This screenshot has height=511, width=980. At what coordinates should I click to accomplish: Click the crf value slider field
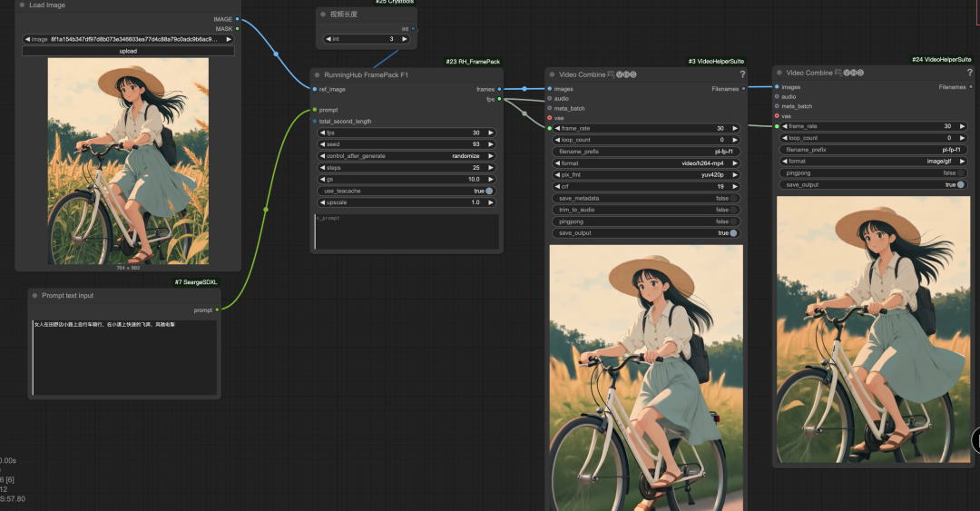pos(646,186)
